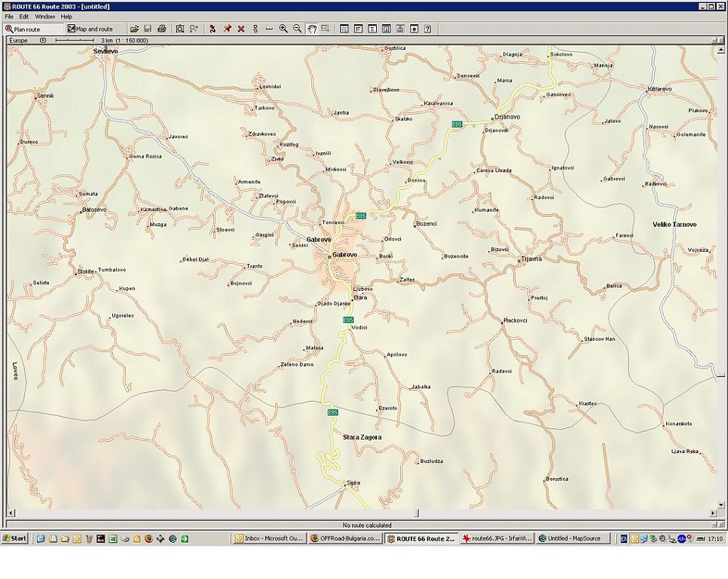Enable the zoom-to-rectangle selection tool
Image resolution: width=728 pixels, height=579 pixels.
coord(325,29)
